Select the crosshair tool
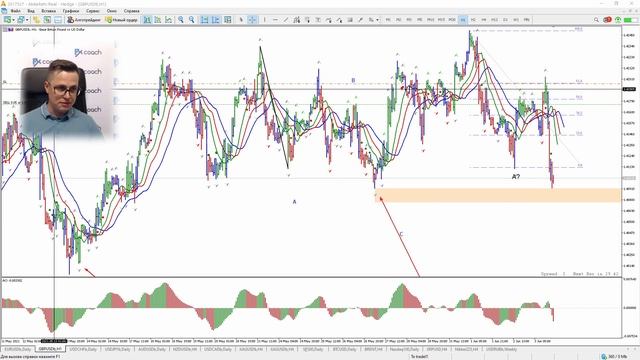 point(252,20)
